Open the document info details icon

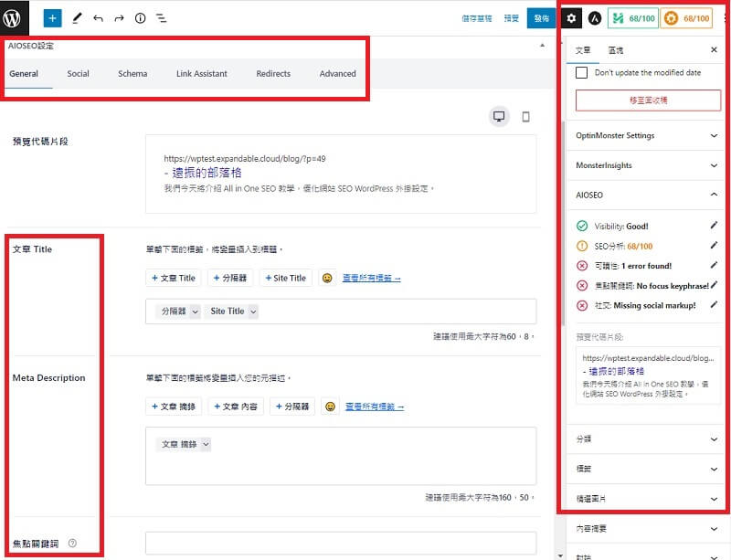[140, 18]
